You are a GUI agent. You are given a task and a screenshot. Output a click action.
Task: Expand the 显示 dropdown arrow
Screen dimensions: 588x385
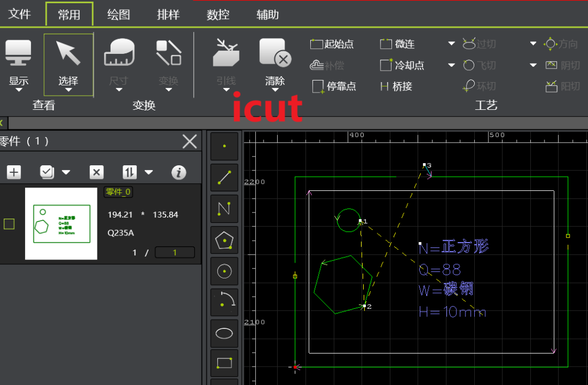19,90
